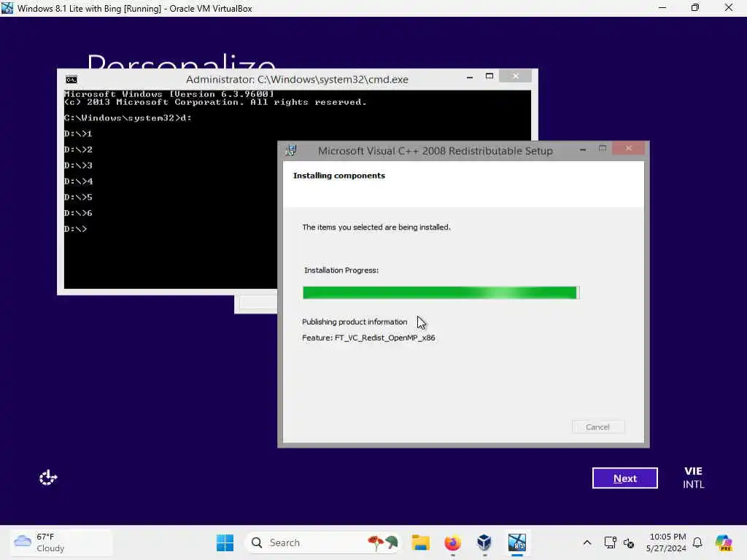Open the Windows Start menu

225,542
